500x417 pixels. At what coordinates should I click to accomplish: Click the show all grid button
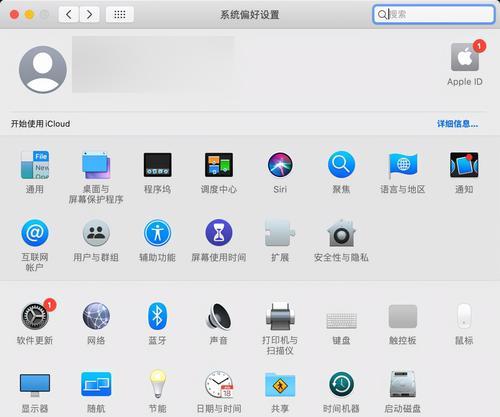point(120,14)
